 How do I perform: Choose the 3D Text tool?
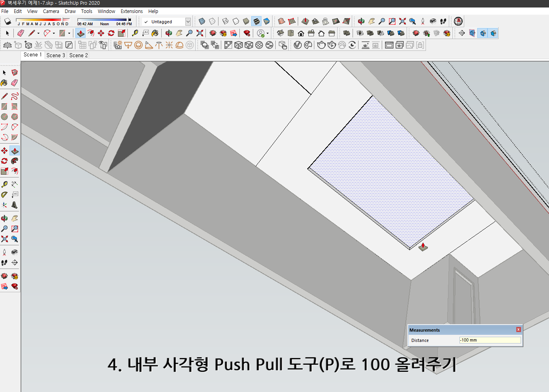pyautogui.click(x=15, y=205)
